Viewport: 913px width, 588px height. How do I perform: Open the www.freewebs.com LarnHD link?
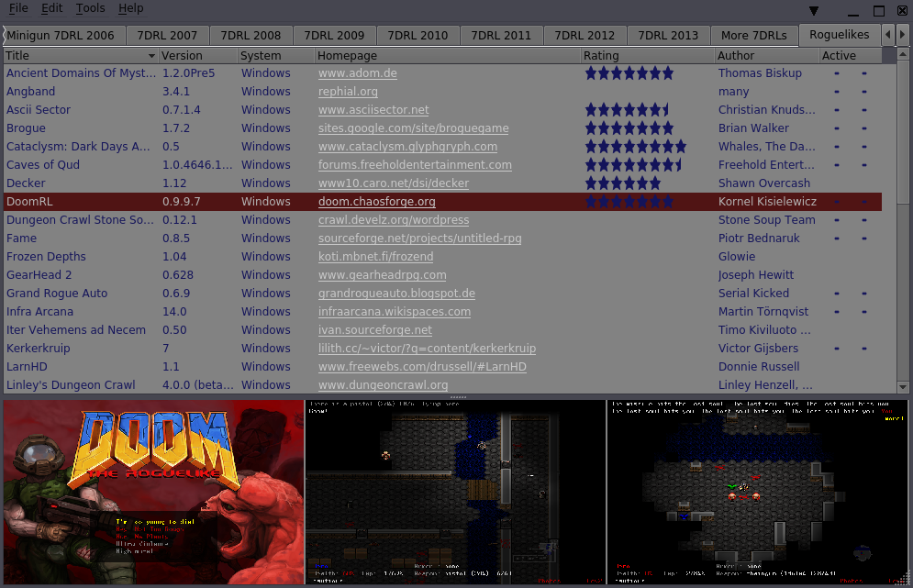pyautogui.click(x=422, y=367)
